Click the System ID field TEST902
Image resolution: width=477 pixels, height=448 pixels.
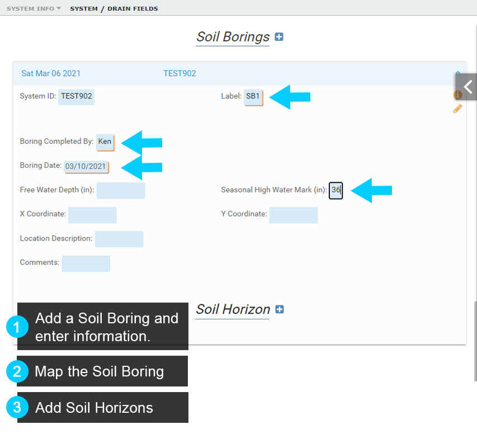point(76,96)
